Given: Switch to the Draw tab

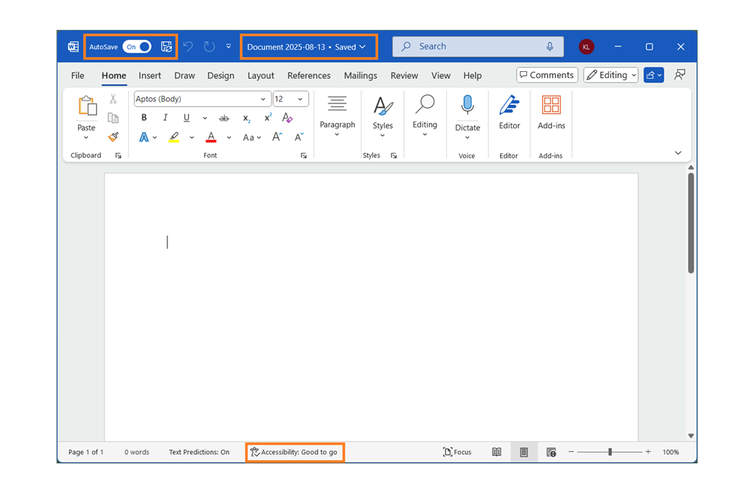Looking at the screenshot, I should [x=185, y=76].
